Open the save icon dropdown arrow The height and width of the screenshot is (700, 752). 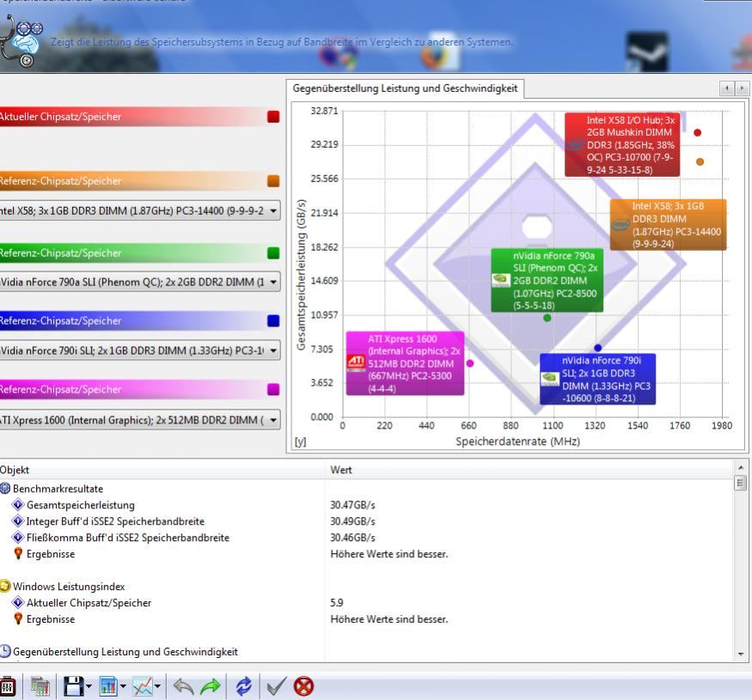click(x=89, y=686)
